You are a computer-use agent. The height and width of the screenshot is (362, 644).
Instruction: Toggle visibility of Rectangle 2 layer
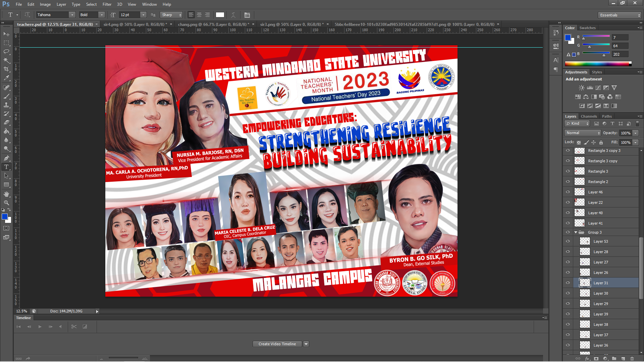[x=568, y=182]
